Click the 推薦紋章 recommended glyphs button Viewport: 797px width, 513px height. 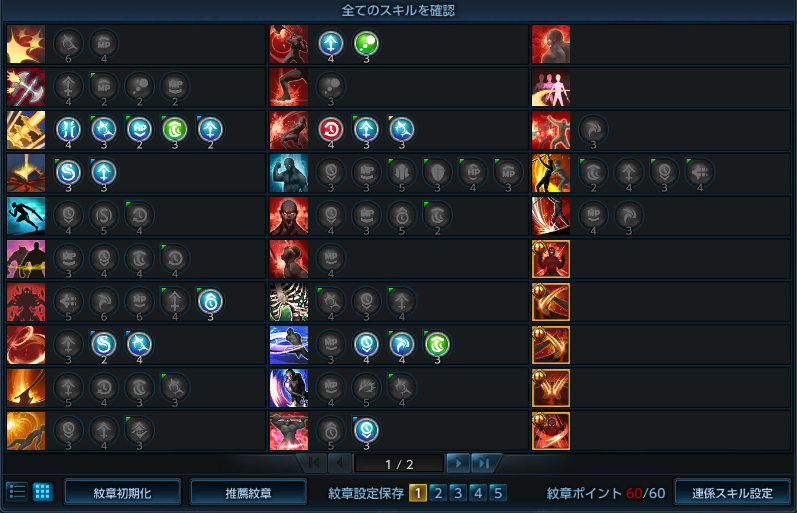point(249,493)
